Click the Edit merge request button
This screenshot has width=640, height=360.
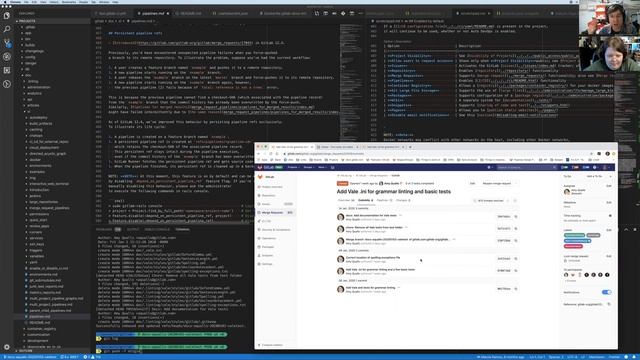tap(472, 184)
